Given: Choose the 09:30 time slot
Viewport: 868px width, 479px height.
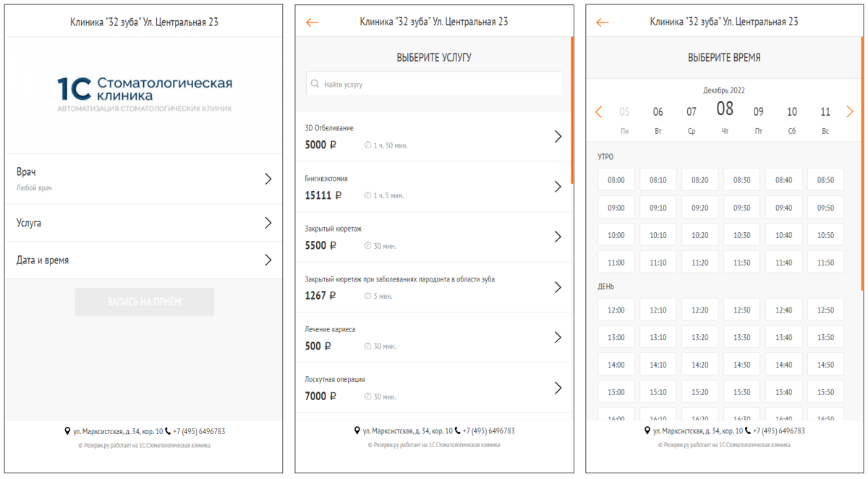Looking at the screenshot, I should [x=741, y=208].
